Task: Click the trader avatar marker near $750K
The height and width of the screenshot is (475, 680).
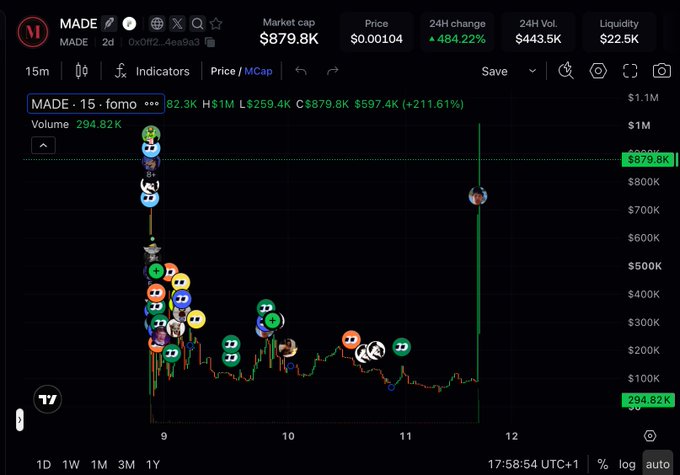Action: point(477,196)
